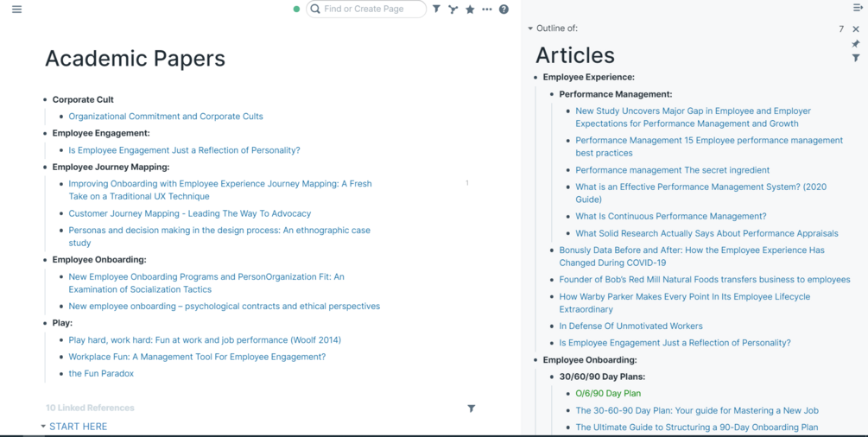Open How Warby Parker Makes Every Point link
The height and width of the screenshot is (437, 868).
685,303
